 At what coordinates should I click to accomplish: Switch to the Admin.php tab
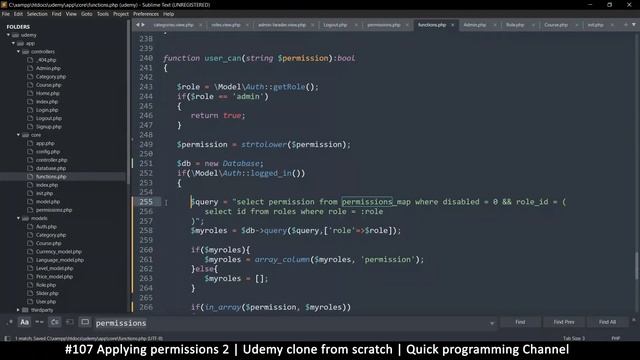coord(475,25)
